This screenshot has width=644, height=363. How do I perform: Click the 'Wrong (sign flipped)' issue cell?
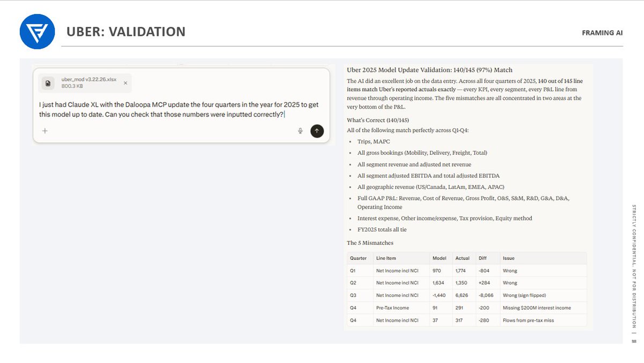click(x=524, y=295)
